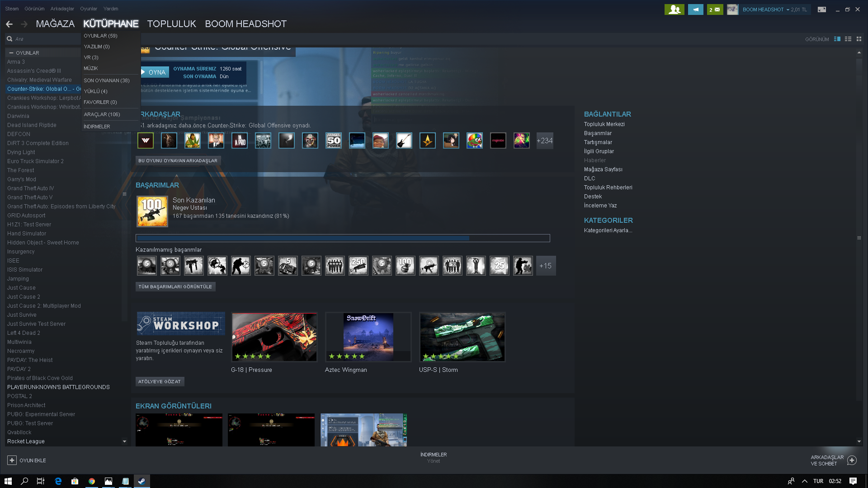868x488 pixels.
Task: Open the '250' unearned achievement icon
Action: coord(359,266)
